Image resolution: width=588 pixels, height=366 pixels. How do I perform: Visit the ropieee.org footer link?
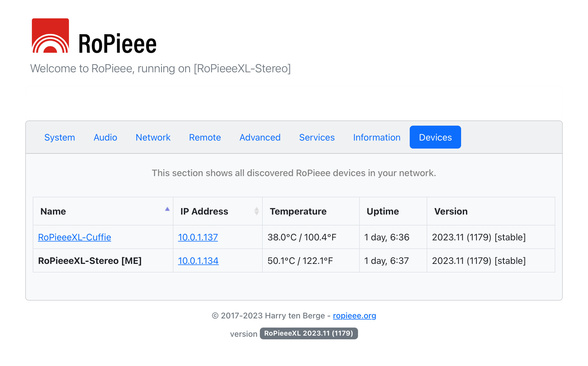pyautogui.click(x=354, y=316)
